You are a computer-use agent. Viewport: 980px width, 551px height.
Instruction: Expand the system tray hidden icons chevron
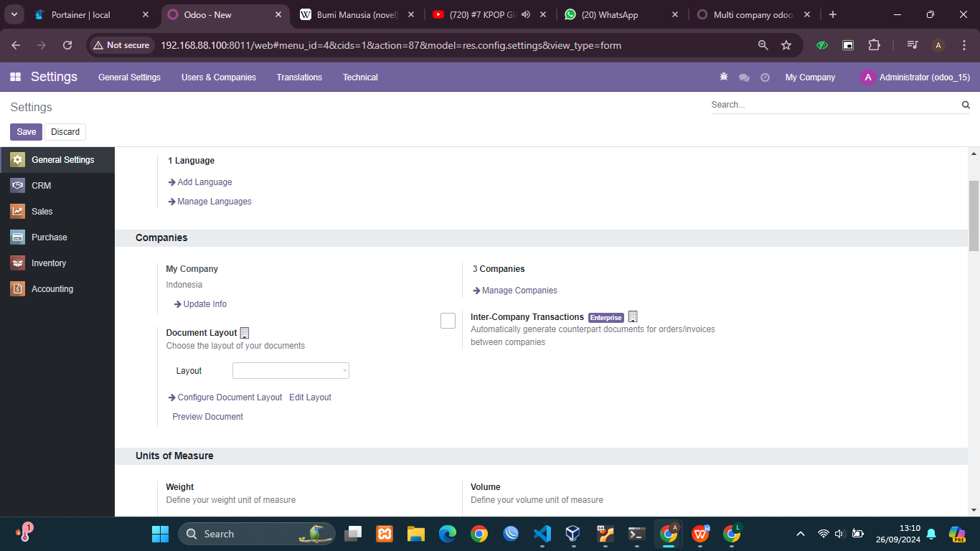pyautogui.click(x=801, y=534)
